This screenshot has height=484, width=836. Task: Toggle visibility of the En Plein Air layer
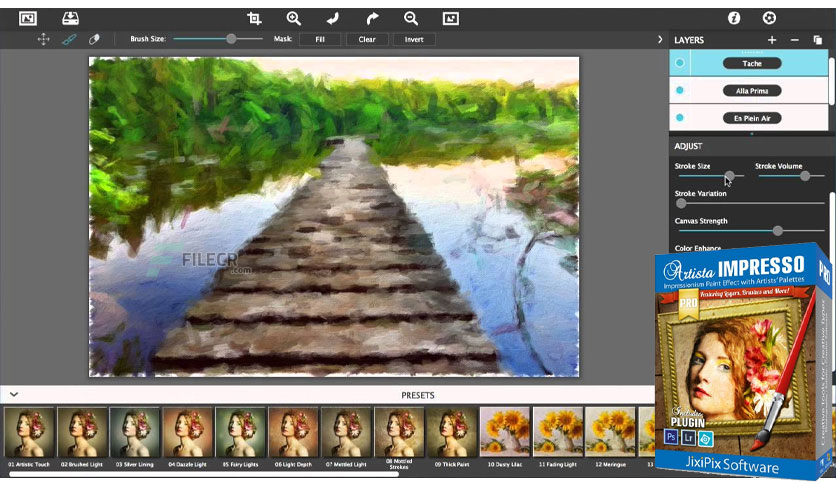point(680,117)
